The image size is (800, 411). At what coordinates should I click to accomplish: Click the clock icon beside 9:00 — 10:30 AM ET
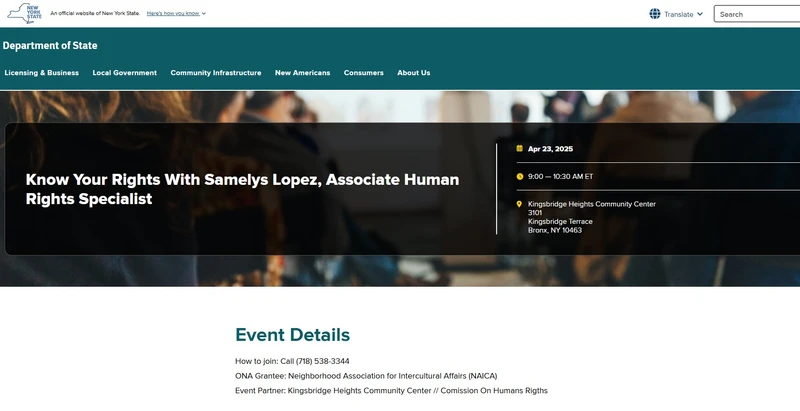point(519,176)
